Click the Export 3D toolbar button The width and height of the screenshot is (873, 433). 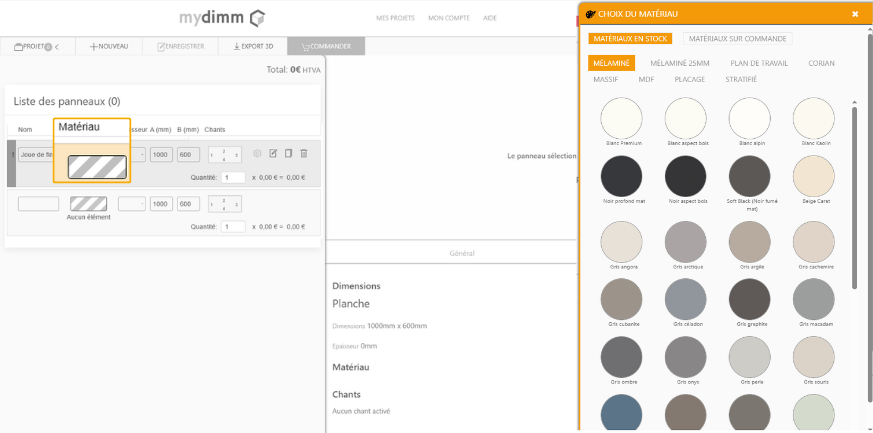(x=251, y=46)
